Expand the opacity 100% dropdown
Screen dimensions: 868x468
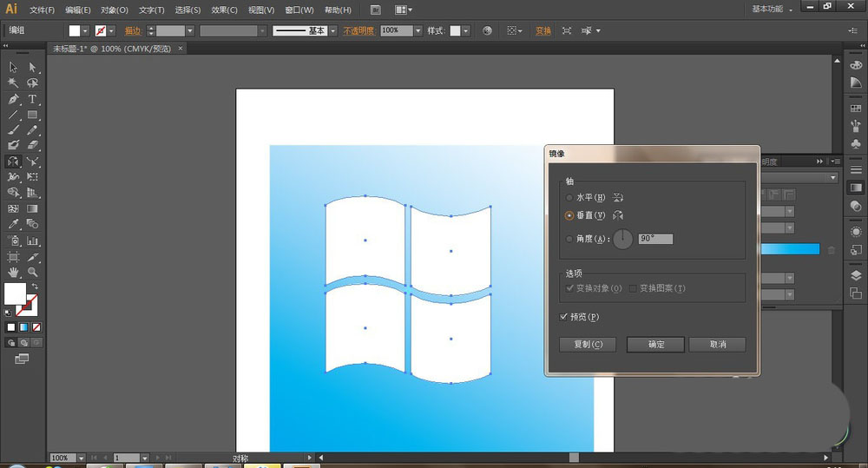click(x=418, y=30)
